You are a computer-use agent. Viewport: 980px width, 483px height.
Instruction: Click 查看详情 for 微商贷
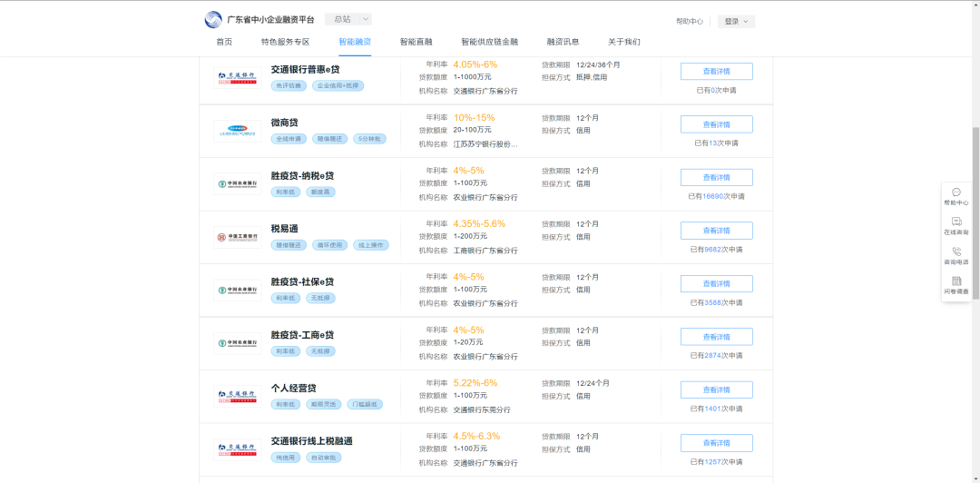[x=716, y=124]
